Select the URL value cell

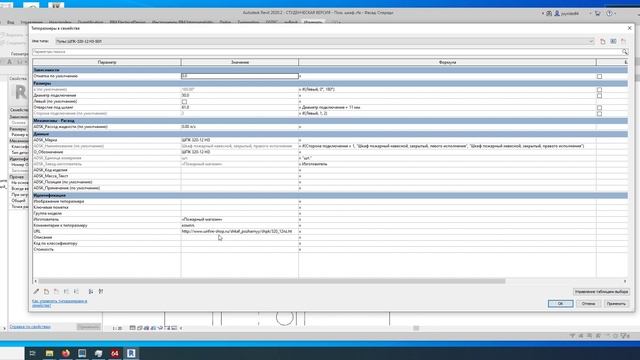240,231
